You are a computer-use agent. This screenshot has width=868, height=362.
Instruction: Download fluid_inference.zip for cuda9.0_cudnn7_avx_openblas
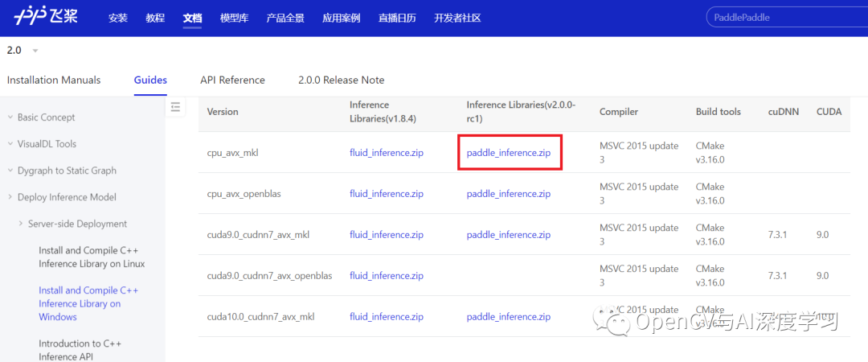pos(387,276)
